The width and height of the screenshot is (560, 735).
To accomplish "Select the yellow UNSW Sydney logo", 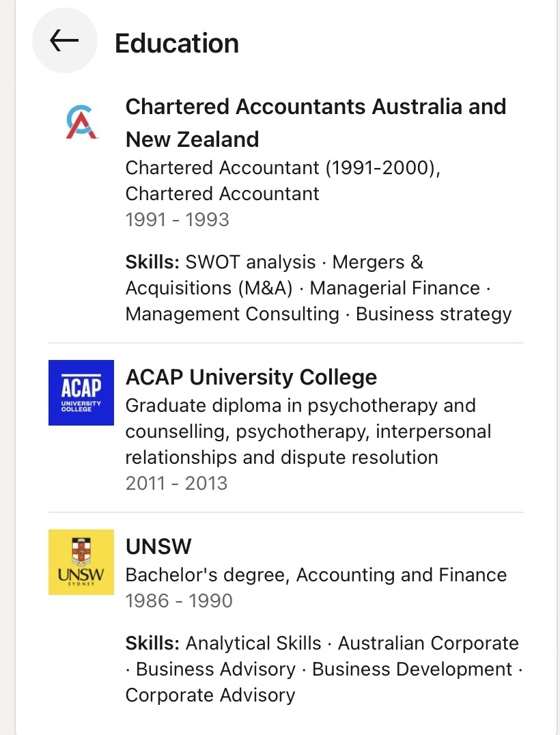I will 81,561.
